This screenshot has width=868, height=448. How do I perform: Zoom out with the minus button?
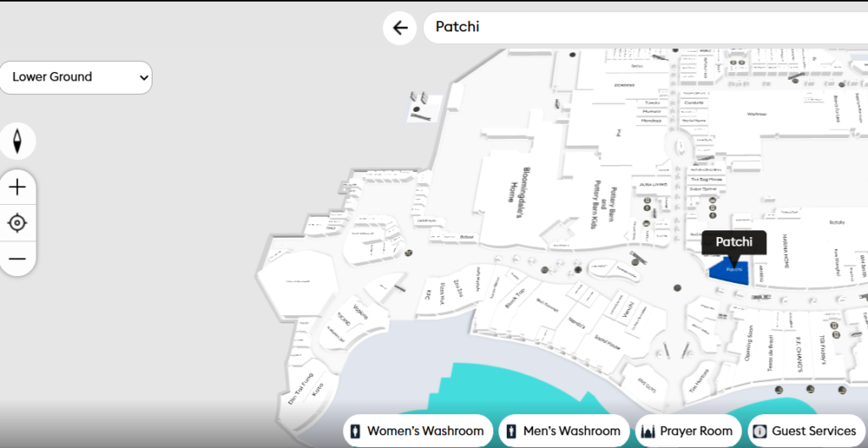pyautogui.click(x=18, y=258)
